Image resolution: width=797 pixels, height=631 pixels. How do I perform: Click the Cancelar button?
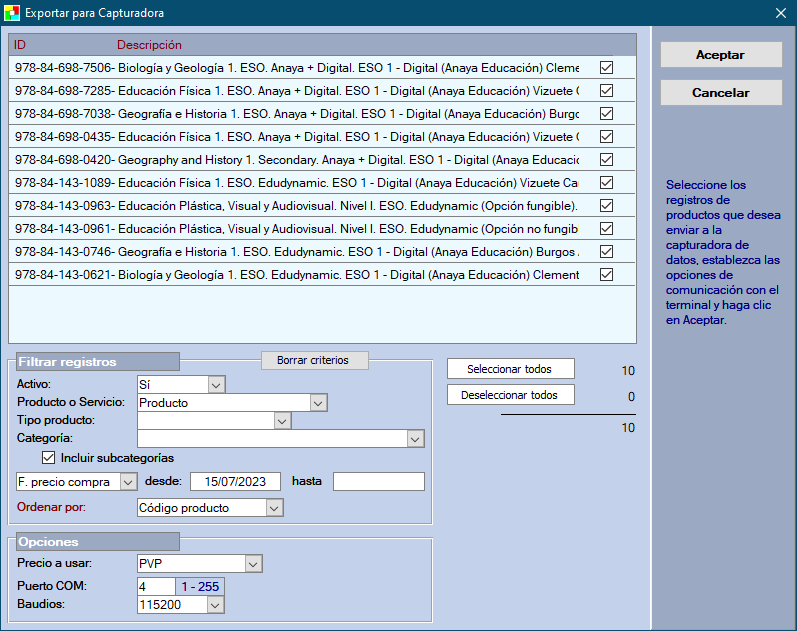[x=721, y=92]
